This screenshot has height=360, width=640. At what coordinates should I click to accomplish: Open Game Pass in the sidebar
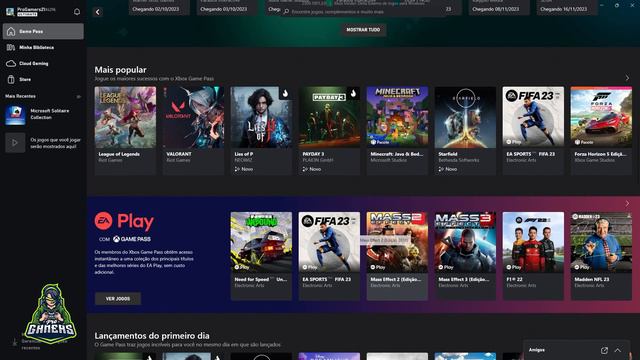43,31
